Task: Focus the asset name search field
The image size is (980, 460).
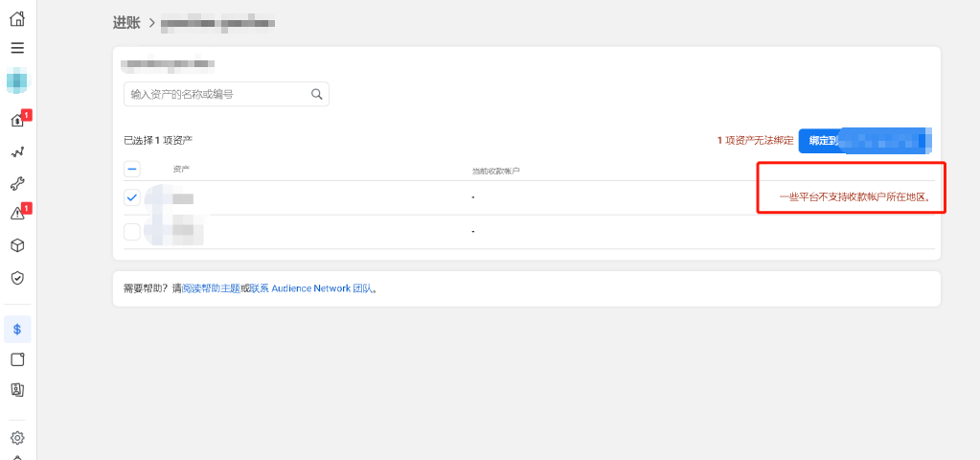Action: pyautogui.click(x=226, y=94)
